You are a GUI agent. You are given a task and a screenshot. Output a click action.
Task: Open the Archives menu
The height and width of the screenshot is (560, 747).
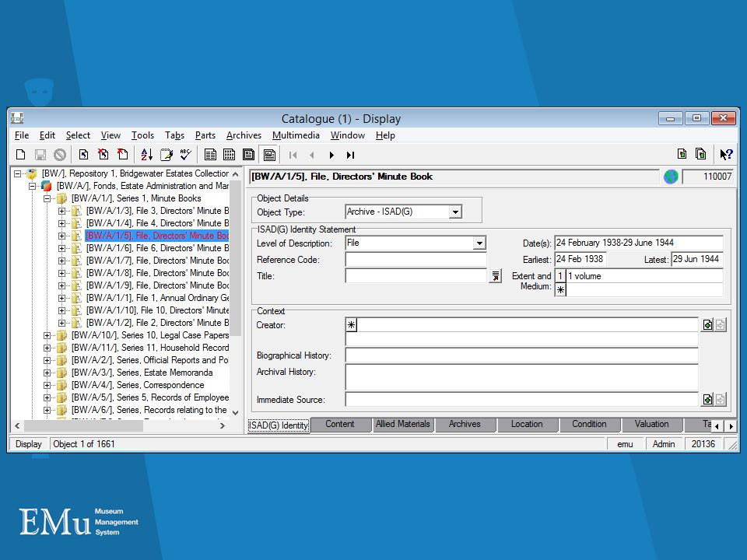(x=244, y=135)
